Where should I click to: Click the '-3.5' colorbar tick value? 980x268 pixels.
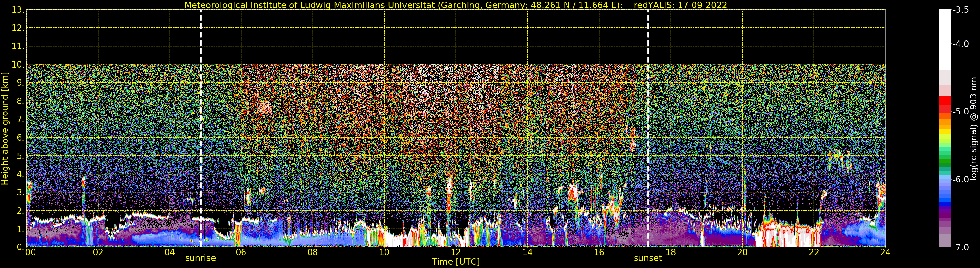point(960,10)
